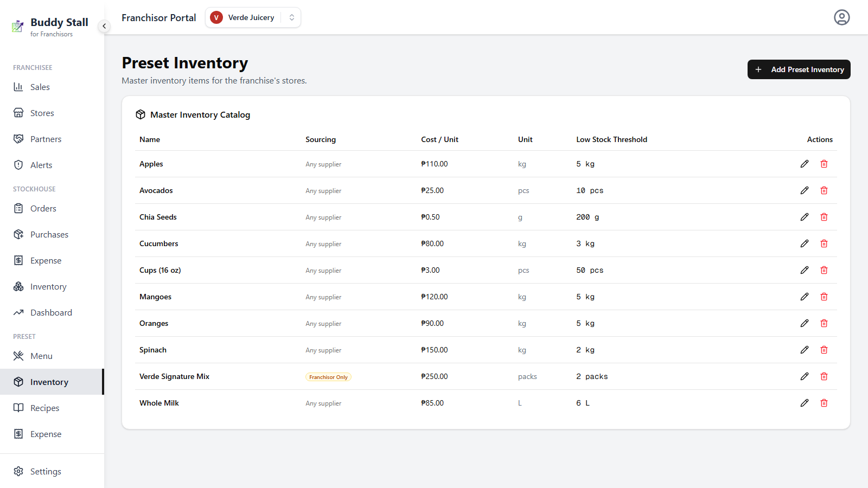Delete the Cups (16 oz) item
Screen dimensions: 868x488
click(x=824, y=270)
